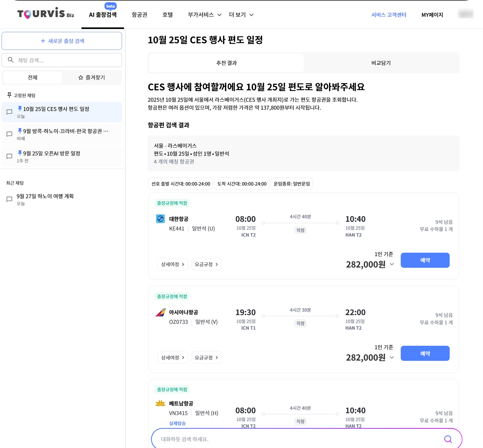
Task: Click the 새로운 출장 검색 button
Action: (x=62, y=41)
